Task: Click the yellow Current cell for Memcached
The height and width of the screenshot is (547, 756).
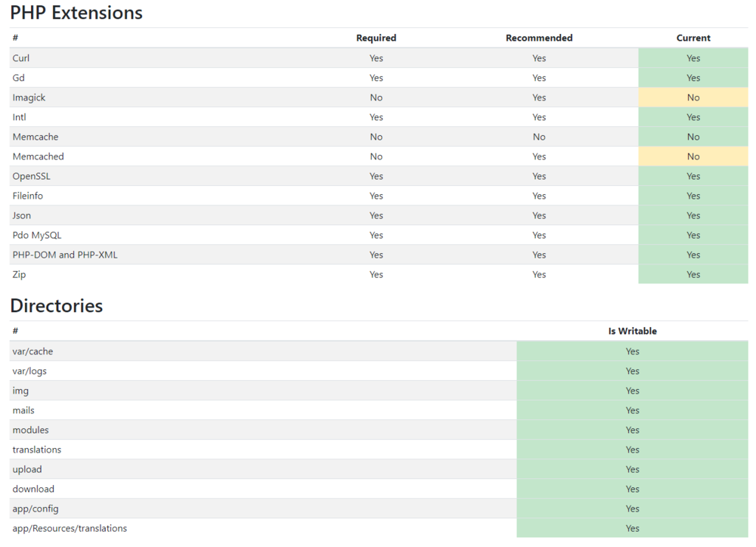Action: [693, 156]
